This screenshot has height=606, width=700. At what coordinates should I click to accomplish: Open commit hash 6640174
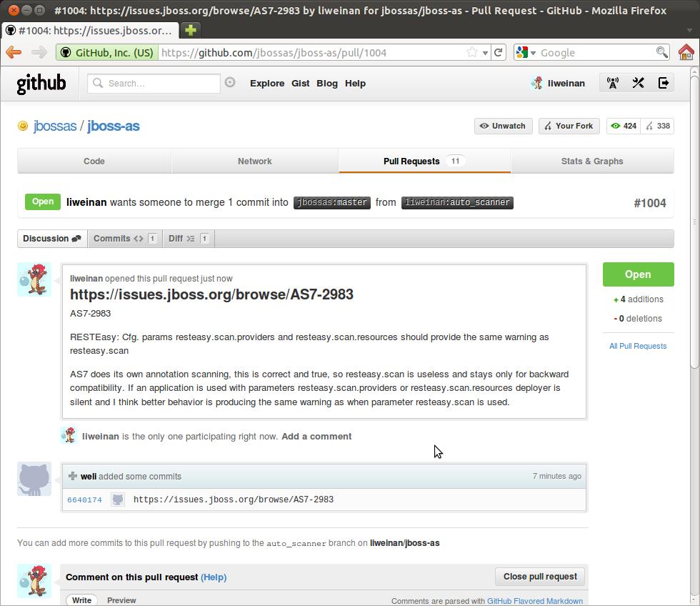84,500
